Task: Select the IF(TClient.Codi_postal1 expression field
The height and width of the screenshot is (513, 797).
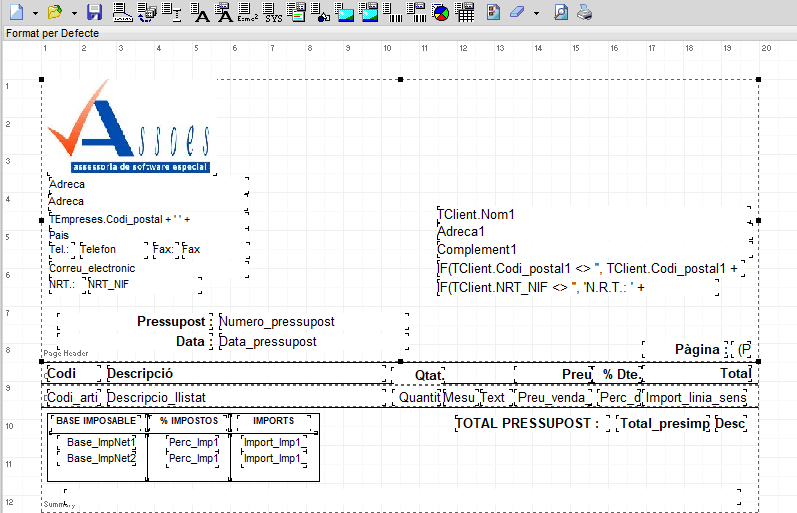Action: (591, 268)
